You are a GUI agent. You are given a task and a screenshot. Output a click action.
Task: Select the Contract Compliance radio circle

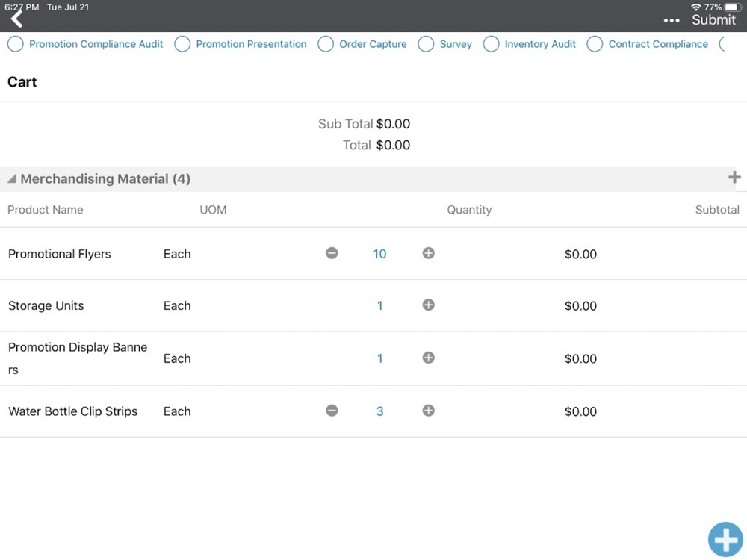click(x=595, y=44)
